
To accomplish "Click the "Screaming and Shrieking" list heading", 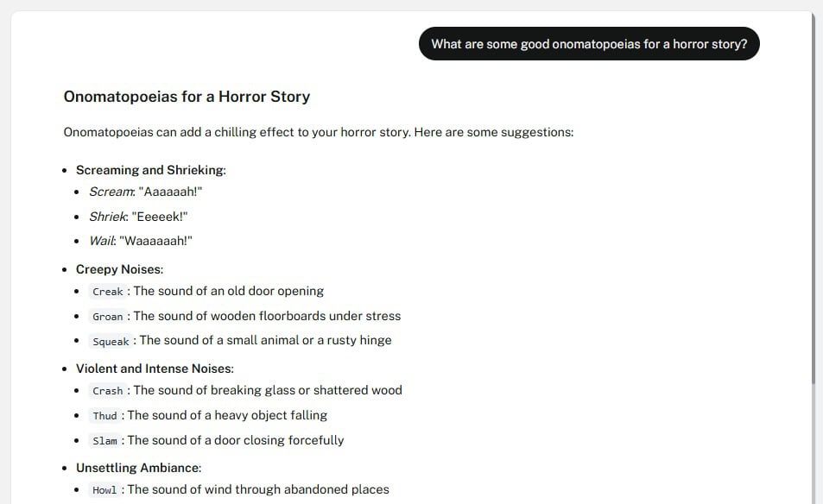I will tap(150, 170).
